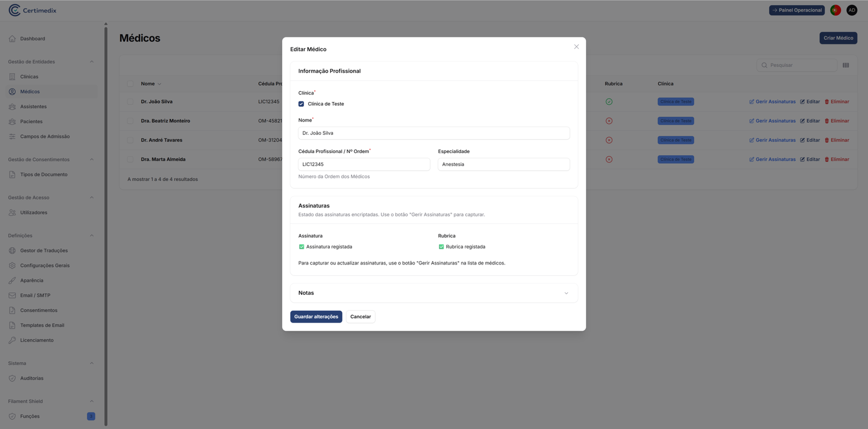Click the Dashboard home icon in sidebar
This screenshot has width=868, height=429.
point(12,39)
